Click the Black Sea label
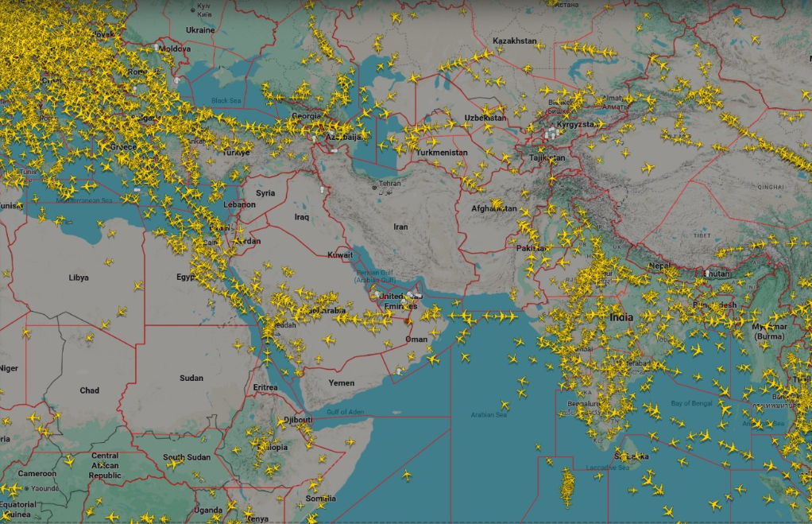The width and height of the screenshot is (812, 524). tap(226, 101)
